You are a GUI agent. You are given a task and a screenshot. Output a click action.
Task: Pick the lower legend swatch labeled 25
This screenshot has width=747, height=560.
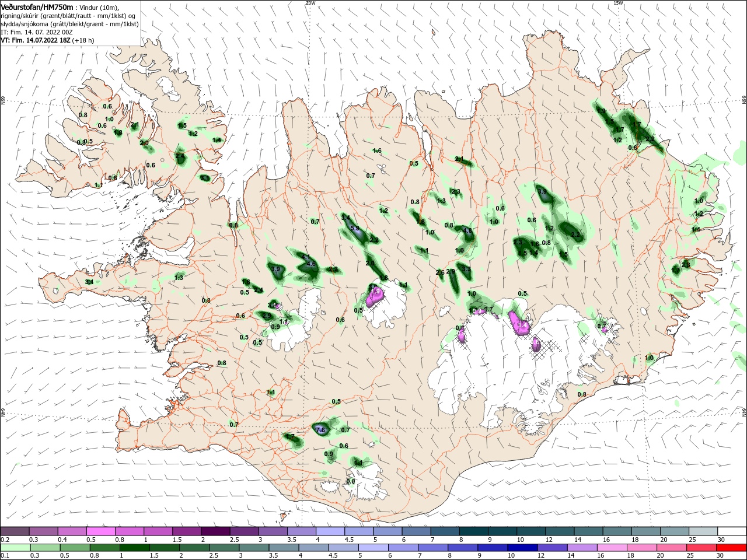click(x=701, y=548)
